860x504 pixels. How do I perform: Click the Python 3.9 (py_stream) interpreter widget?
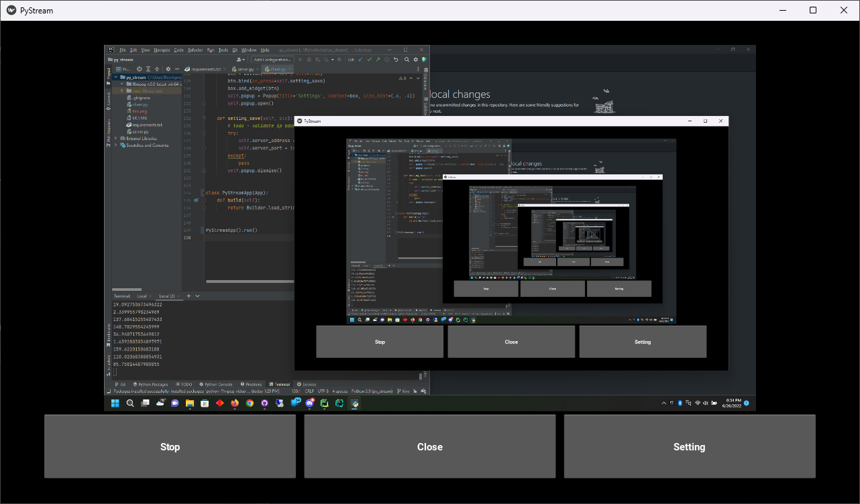coord(372,391)
